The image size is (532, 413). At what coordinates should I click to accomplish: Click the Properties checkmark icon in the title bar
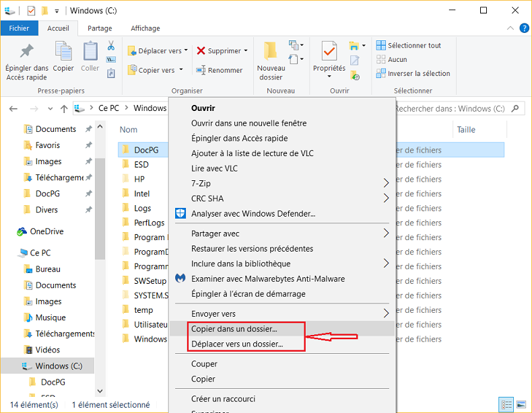[31, 11]
